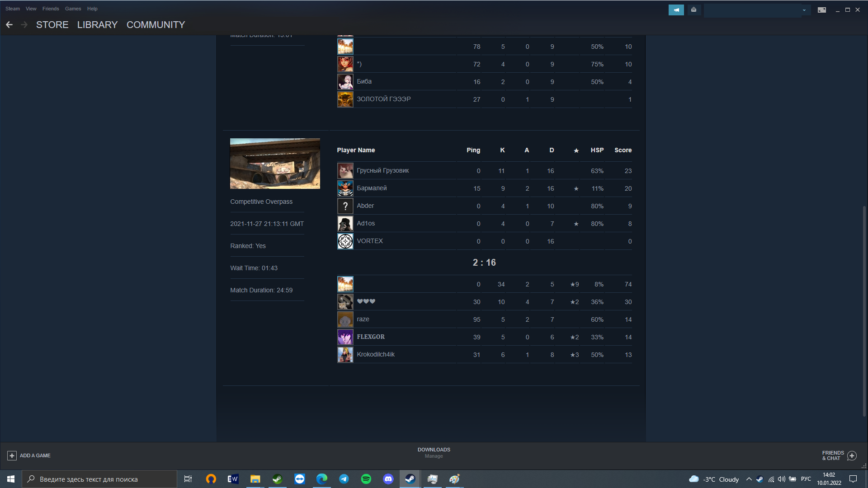868x488 pixels.
Task: Open player Krokodilch4ik profile link
Action: (x=375, y=354)
